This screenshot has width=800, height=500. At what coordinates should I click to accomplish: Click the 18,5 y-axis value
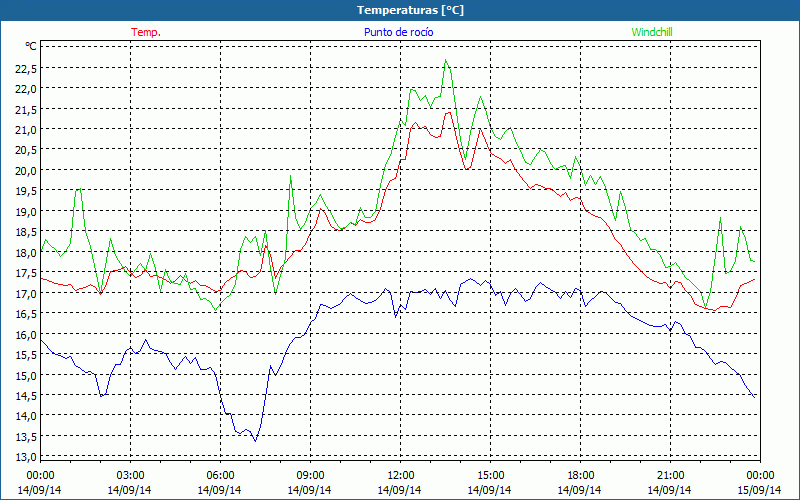coord(27,231)
